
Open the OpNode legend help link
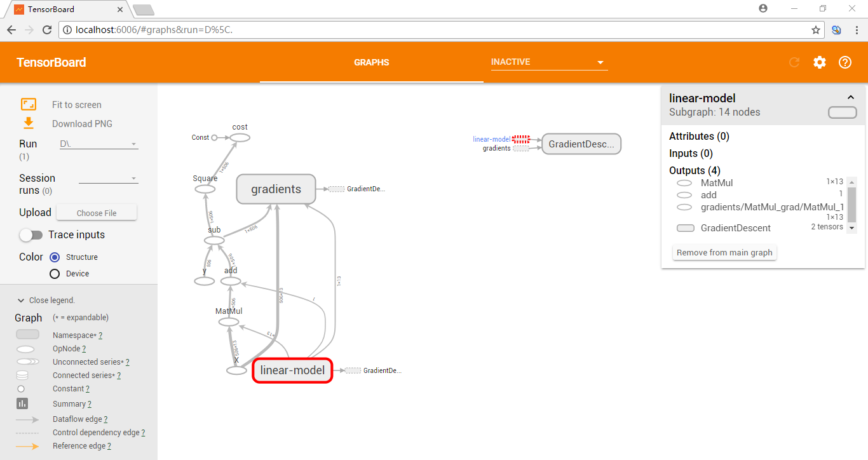[84, 349]
